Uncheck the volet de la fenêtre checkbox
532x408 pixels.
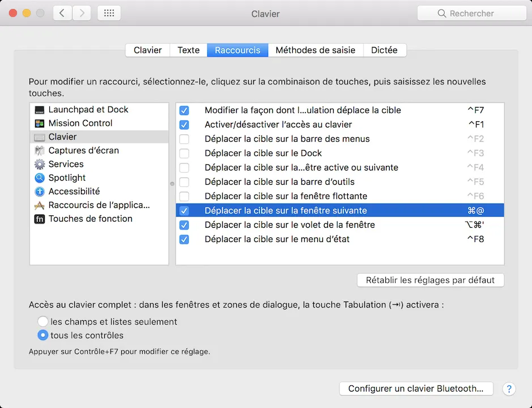coord(184,225)
